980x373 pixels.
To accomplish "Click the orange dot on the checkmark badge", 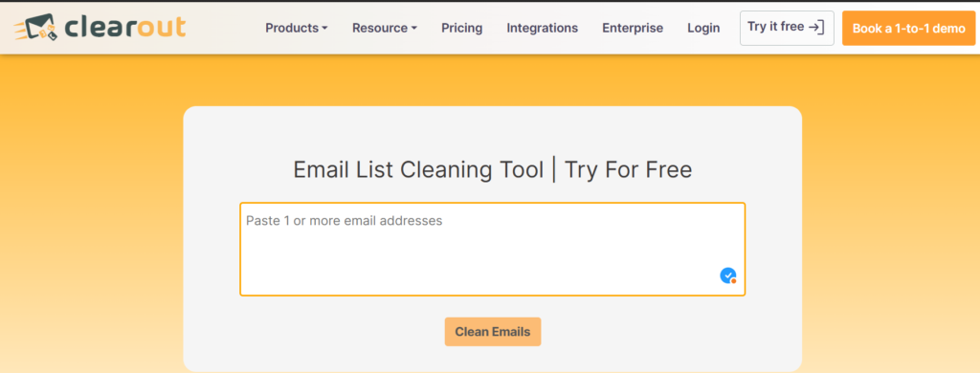I will (x=734, y=281).
